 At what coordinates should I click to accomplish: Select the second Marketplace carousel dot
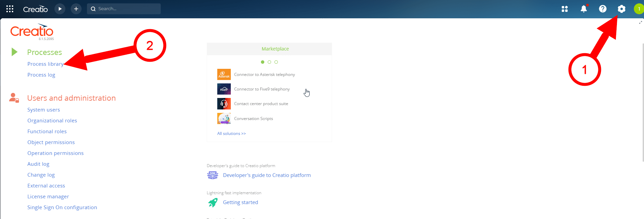pos(269,62)
